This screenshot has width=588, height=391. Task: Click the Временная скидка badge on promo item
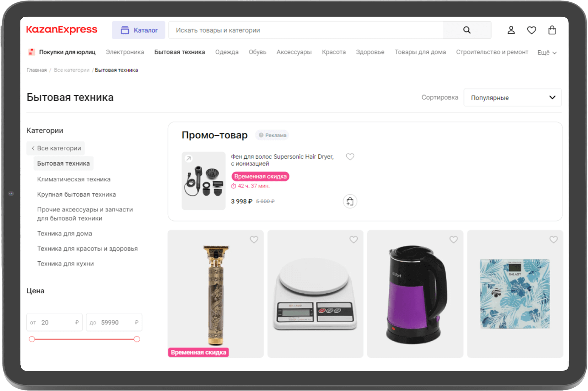click(x=260, y=176)
